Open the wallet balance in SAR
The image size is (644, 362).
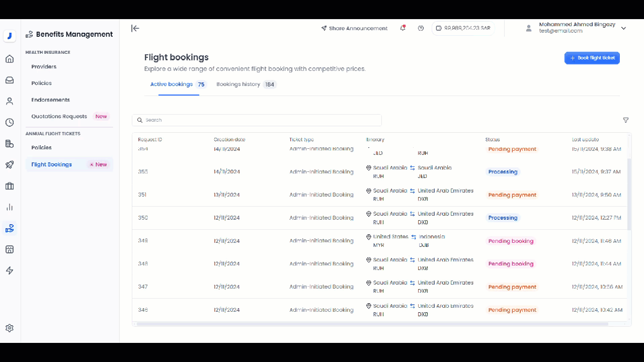463,28
